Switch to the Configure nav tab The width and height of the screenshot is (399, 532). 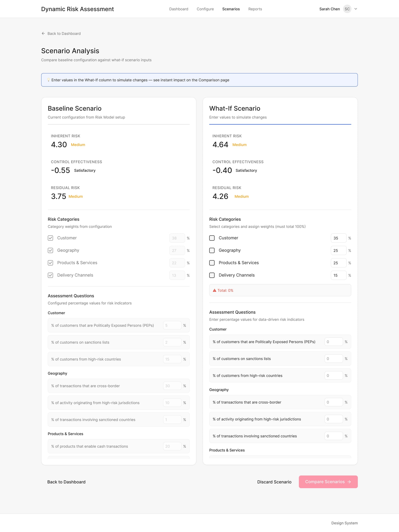coord(205,9)
